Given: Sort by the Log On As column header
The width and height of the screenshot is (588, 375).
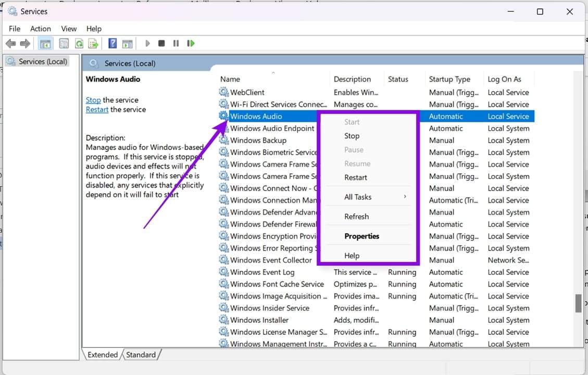Looking at the screenshot, I should tap(508, 79).
